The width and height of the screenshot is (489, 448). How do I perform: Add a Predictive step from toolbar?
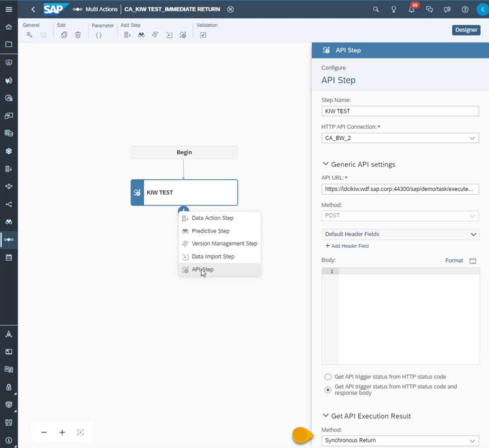tap(141, 35)
